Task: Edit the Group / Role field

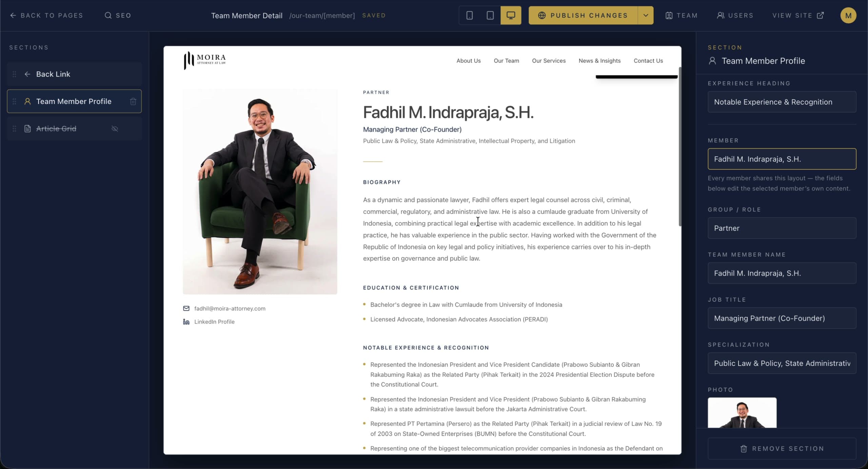Action: (782, 228)
